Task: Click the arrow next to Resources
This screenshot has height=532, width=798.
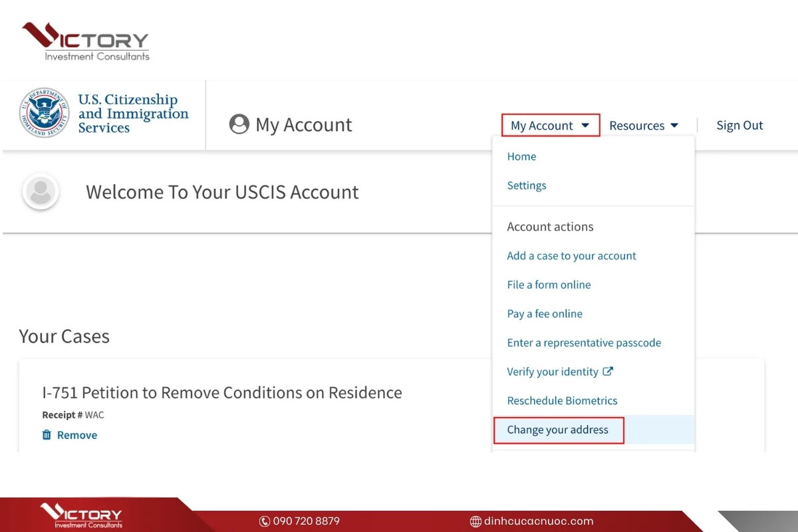Action: (x=674, y=126)
